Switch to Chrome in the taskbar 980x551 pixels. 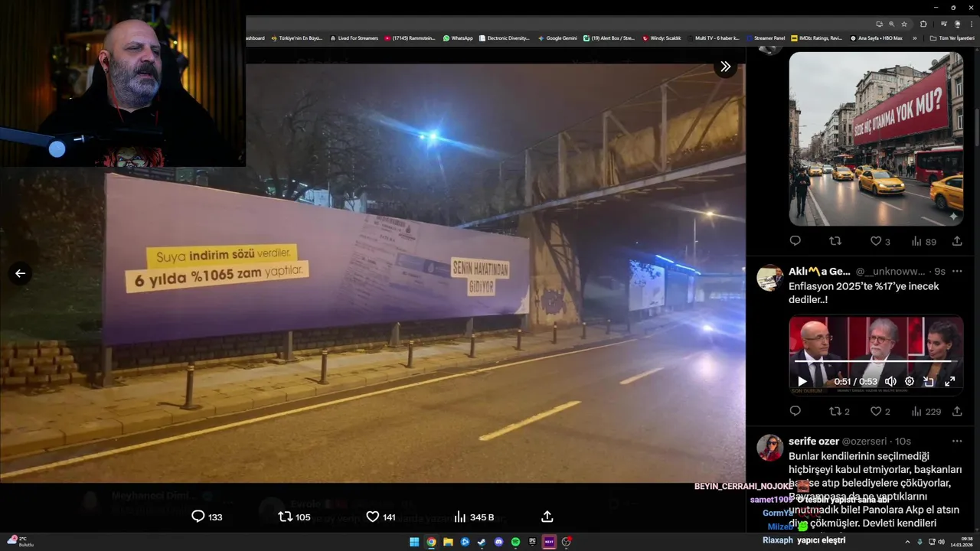pos(431,542)
